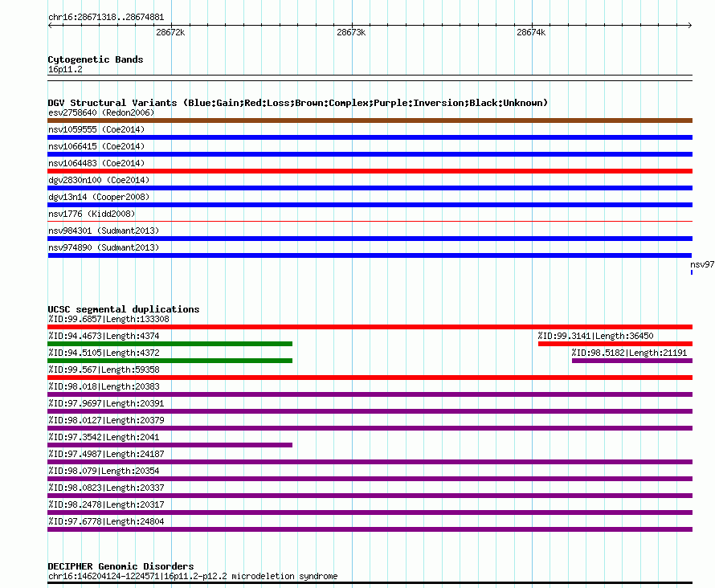
Task: Click the nsv1064483 (Coe2014) loss variant label
Action: click(96, 163)
